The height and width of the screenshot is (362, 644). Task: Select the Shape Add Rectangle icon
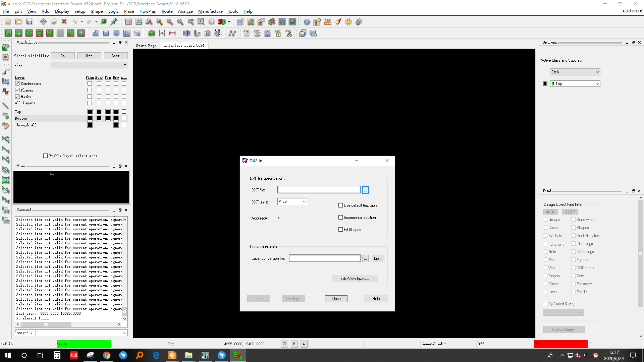click(x=106, y=33)
